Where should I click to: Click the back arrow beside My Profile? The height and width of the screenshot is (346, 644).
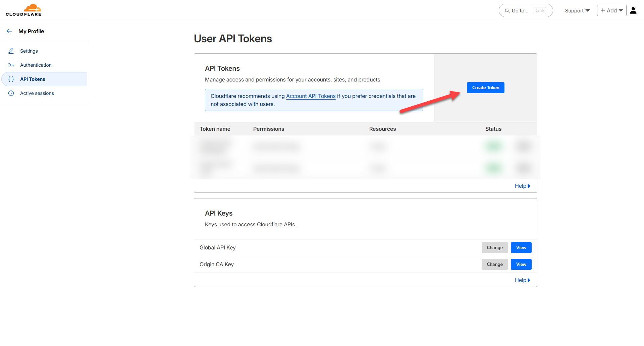[9, 31]
